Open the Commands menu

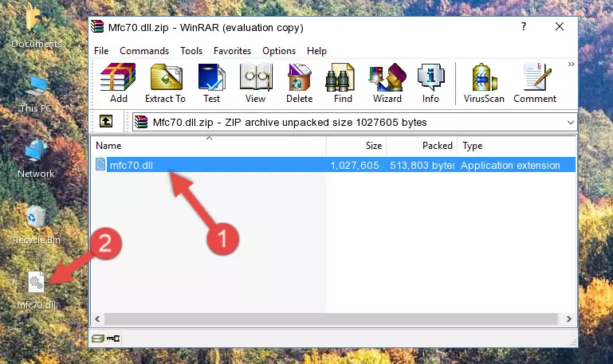[144, 51]
